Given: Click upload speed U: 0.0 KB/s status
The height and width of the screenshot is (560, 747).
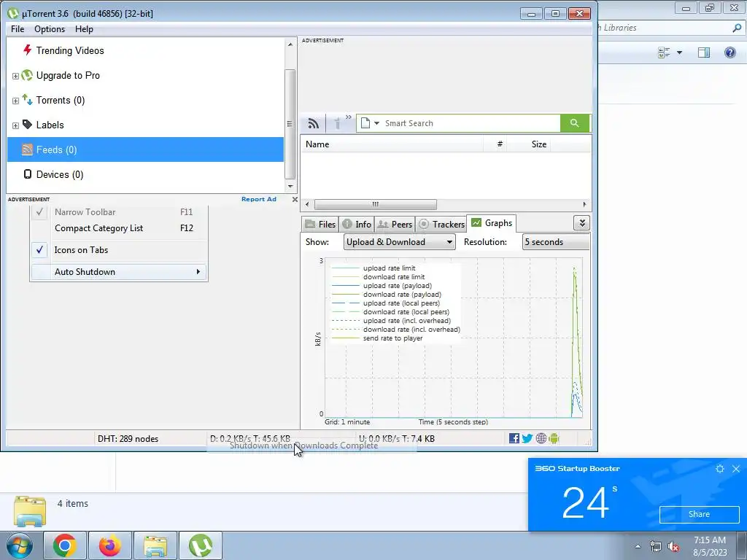Looking at the screenshot, I should 397,439.
